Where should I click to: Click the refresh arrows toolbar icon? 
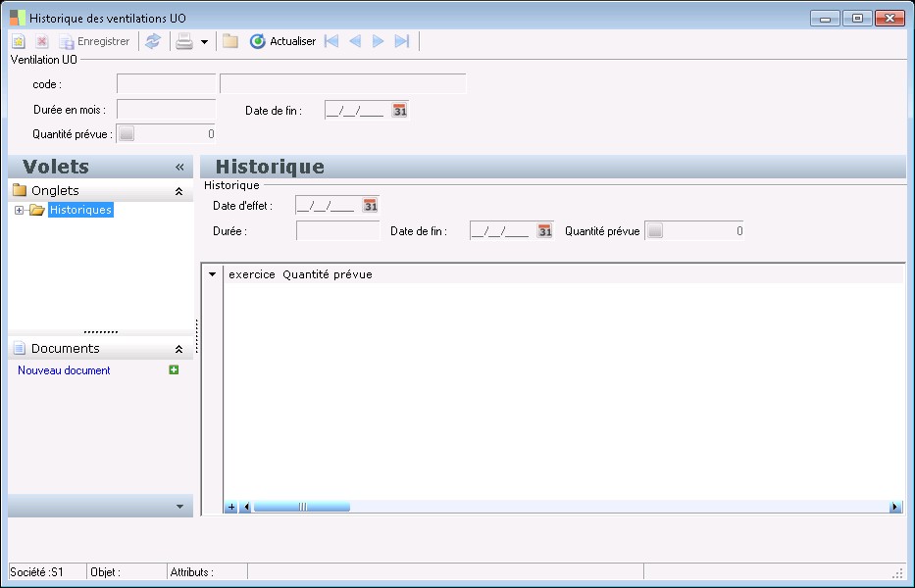point(153,41)
